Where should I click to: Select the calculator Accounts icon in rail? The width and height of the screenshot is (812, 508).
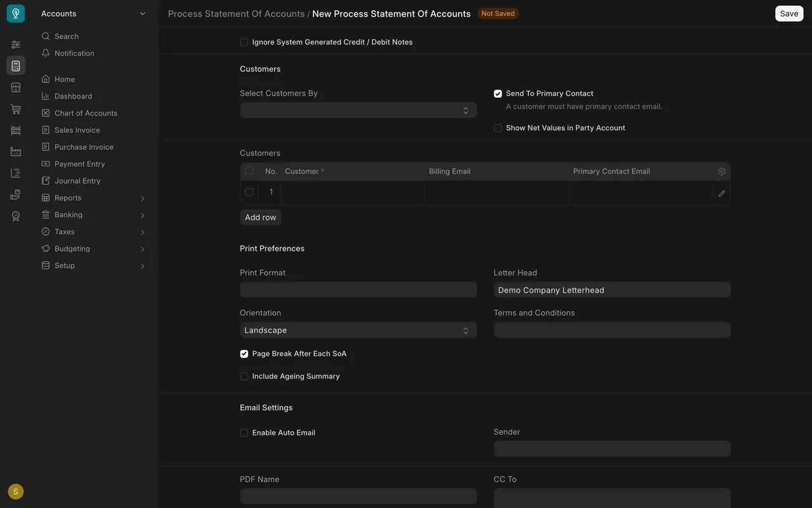pyautogui.click(x=16, y=65)
